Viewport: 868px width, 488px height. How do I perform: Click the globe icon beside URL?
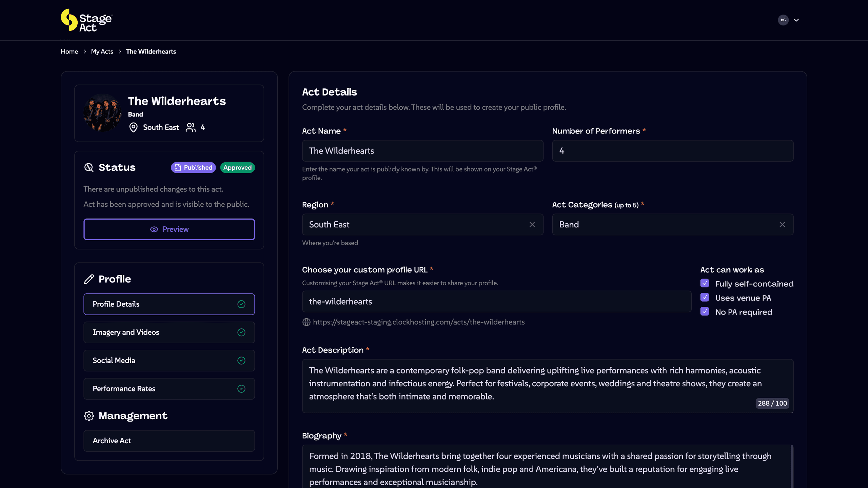306,322
